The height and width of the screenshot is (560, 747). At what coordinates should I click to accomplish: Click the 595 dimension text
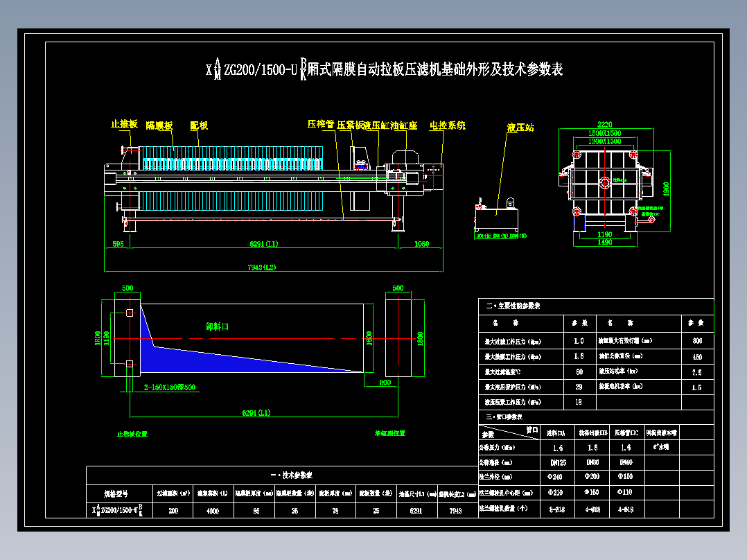(x=118, y=244)
